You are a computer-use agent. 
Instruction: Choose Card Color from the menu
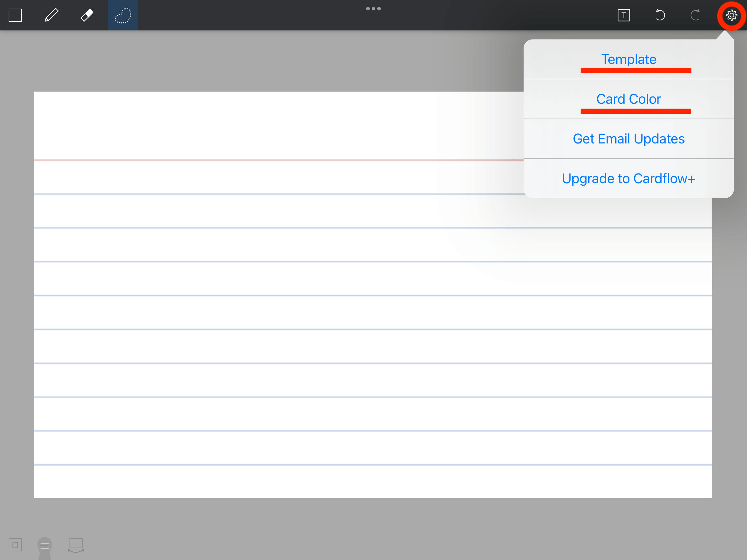[628, 99]
